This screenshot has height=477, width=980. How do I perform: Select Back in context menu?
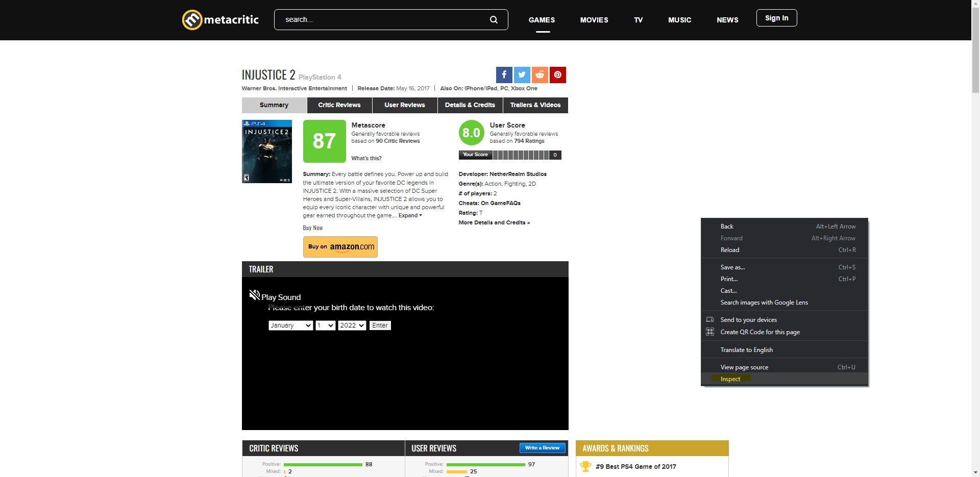pos(785,227)
